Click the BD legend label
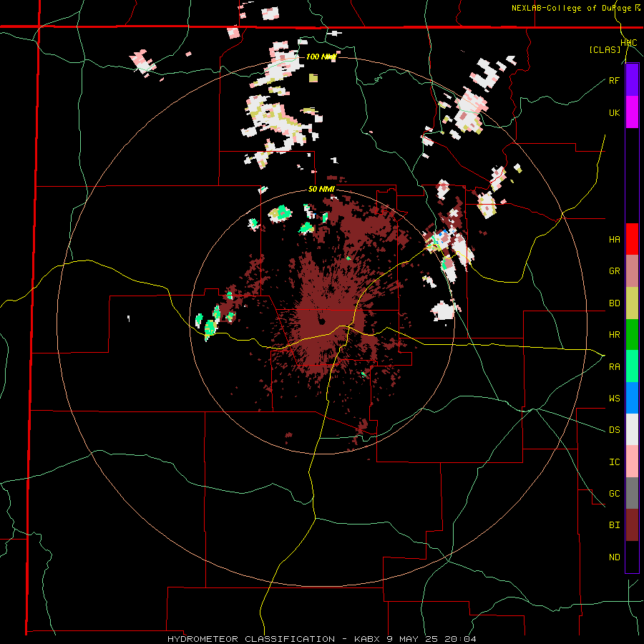644x644 pixels. [614, 303]
